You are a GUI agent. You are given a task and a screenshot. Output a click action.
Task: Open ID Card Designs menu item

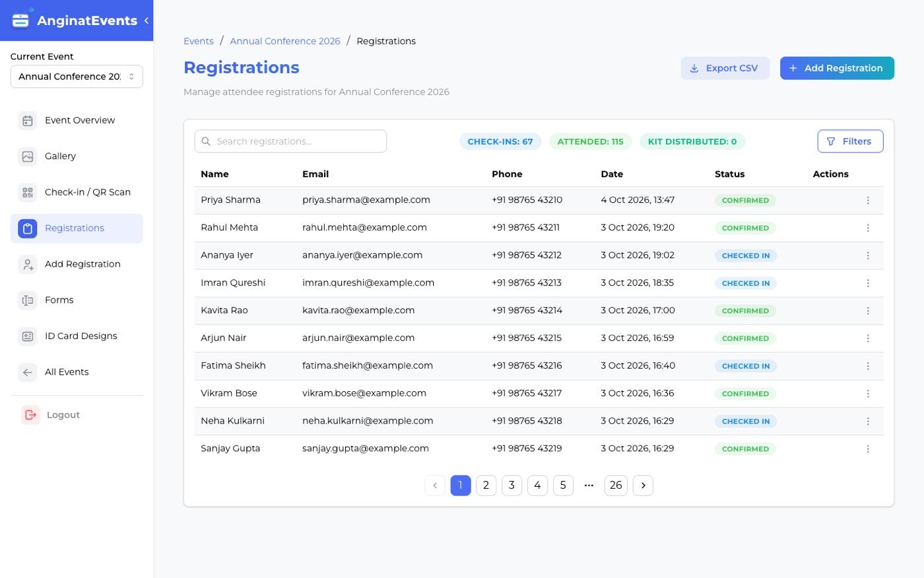click(77, 336)
